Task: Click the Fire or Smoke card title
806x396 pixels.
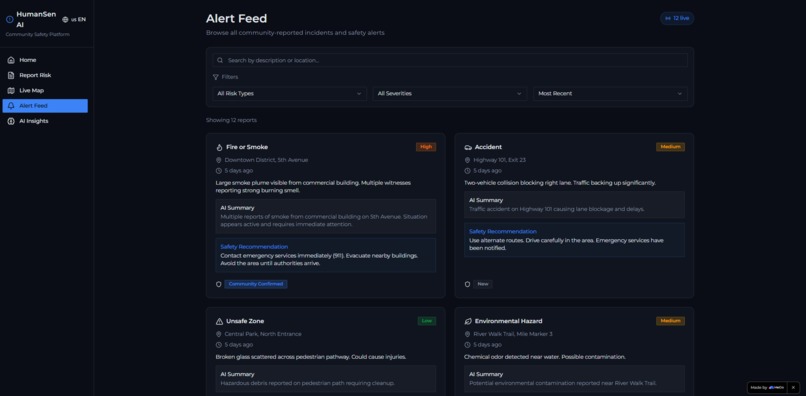Action: [x=247, y=147]
